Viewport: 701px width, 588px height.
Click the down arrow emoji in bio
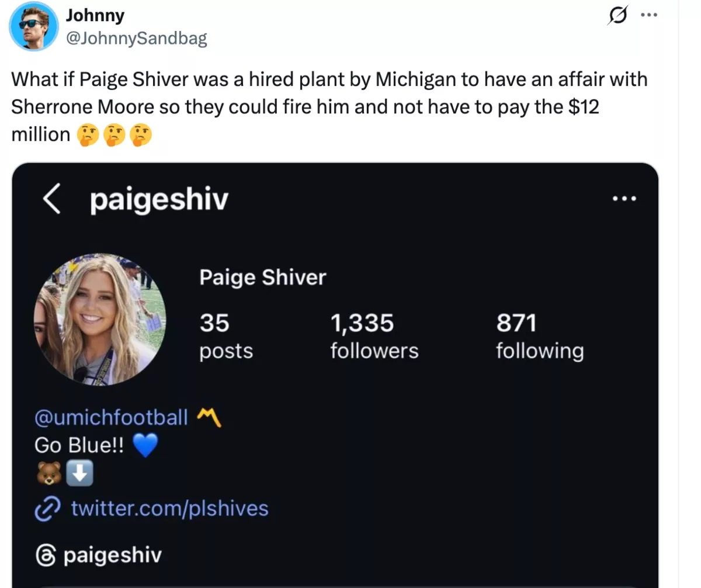tap(79, 475)
